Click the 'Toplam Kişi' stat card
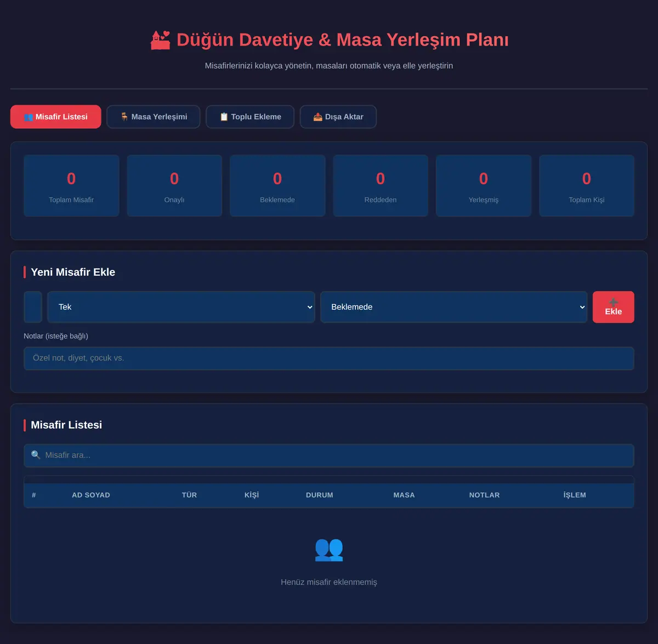The height and width of the screenshot is (644, 658). pos(587,185)
